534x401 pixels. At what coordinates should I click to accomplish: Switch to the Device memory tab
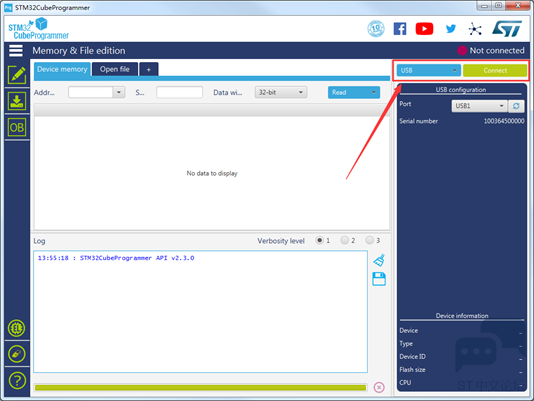click(x=62, y=69)
